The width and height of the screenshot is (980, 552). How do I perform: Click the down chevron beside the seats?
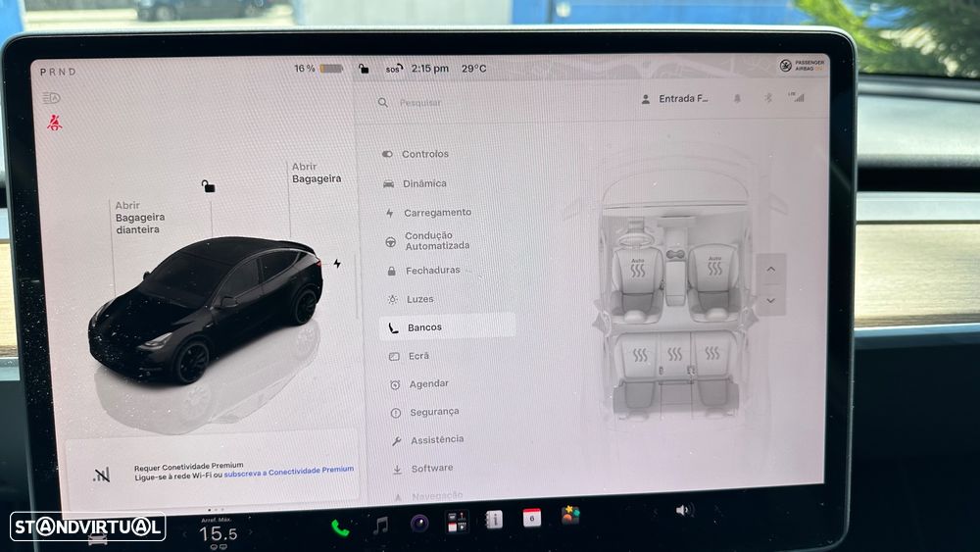770,300
